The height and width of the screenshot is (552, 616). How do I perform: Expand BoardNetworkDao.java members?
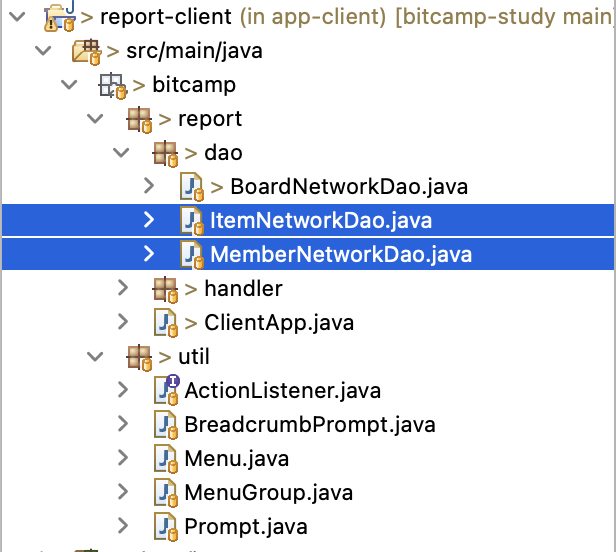pyautogui.click(x=149, y=186)
